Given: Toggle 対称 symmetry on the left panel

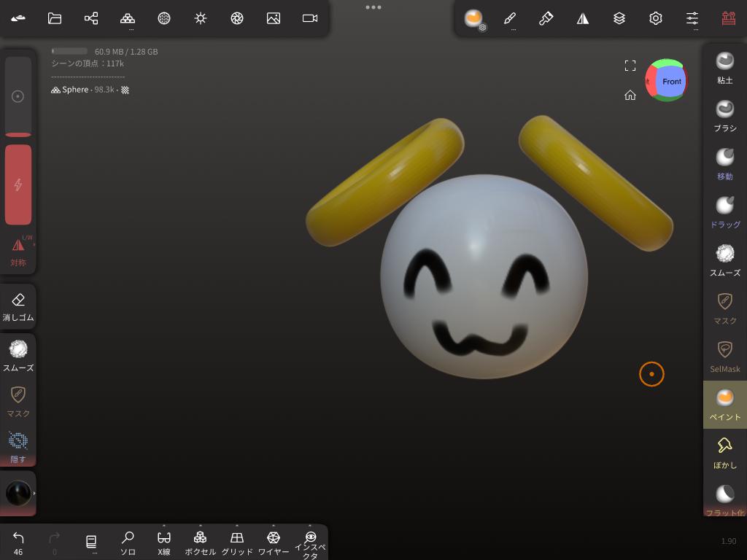Looking at the screenshot, I should (x=18, y=251).
